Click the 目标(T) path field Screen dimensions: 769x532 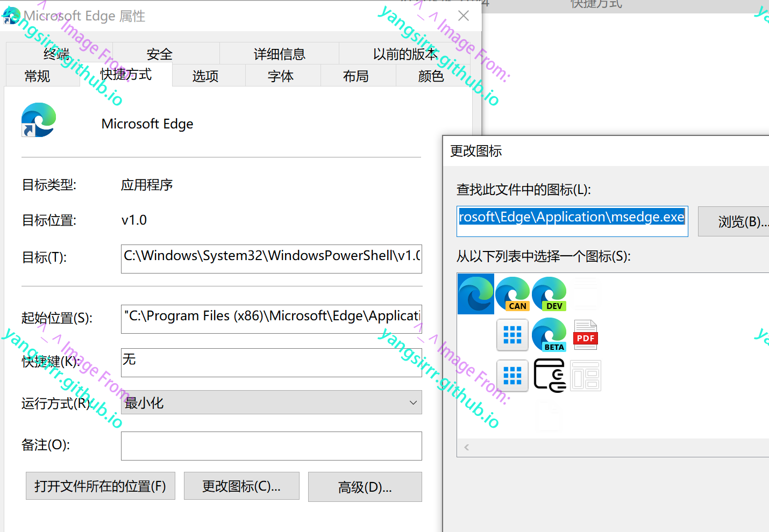tap(272, 258)
